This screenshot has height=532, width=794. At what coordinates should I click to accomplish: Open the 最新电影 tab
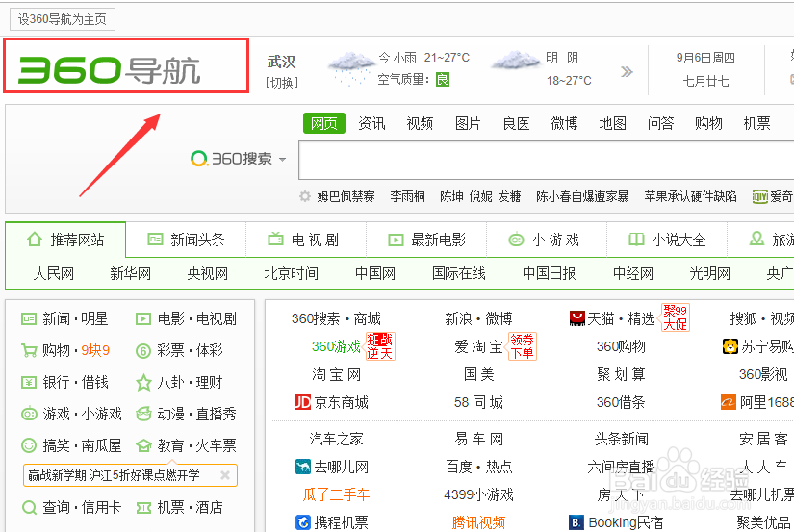coord(426,240)
